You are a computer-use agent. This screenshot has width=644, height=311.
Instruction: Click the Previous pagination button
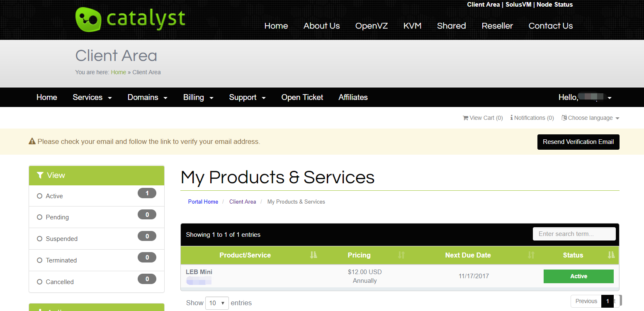[586, 301]
